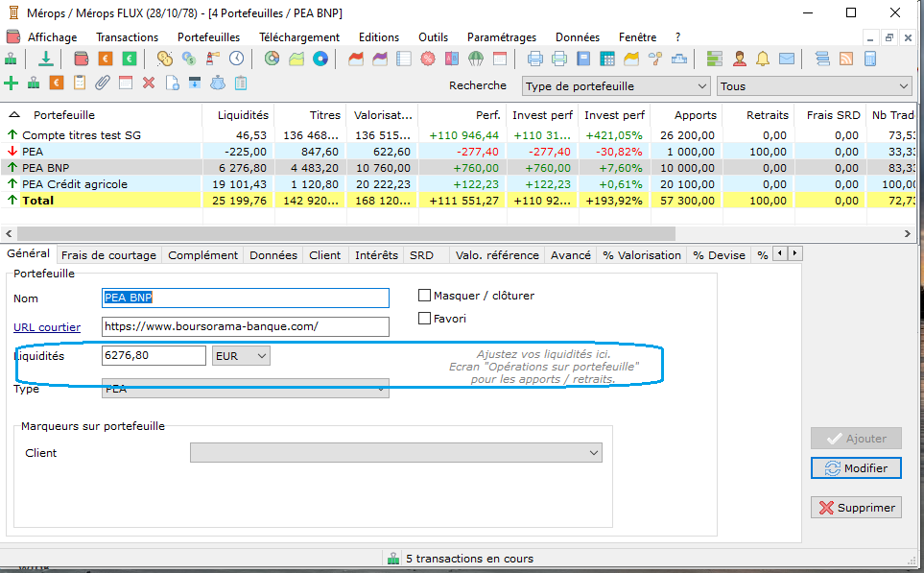Click the Liquidités amount input field
This screenshot has width=924, height=573.
pos(154,355)
